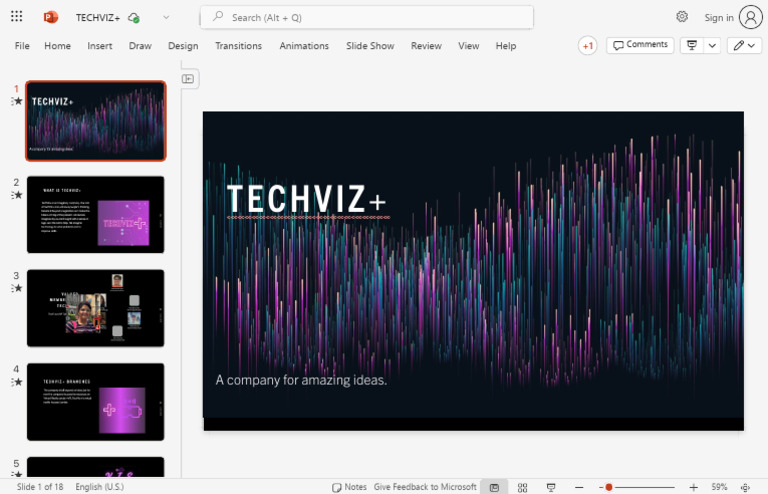Open the View tab
Viewport: 768px width, 494px height.
tap(468, 46)
